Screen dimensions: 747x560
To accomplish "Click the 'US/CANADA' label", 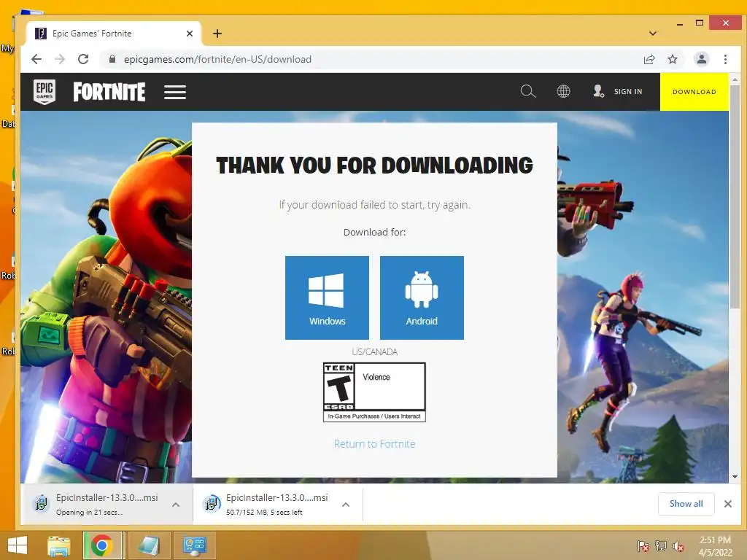I will (374, 352).
